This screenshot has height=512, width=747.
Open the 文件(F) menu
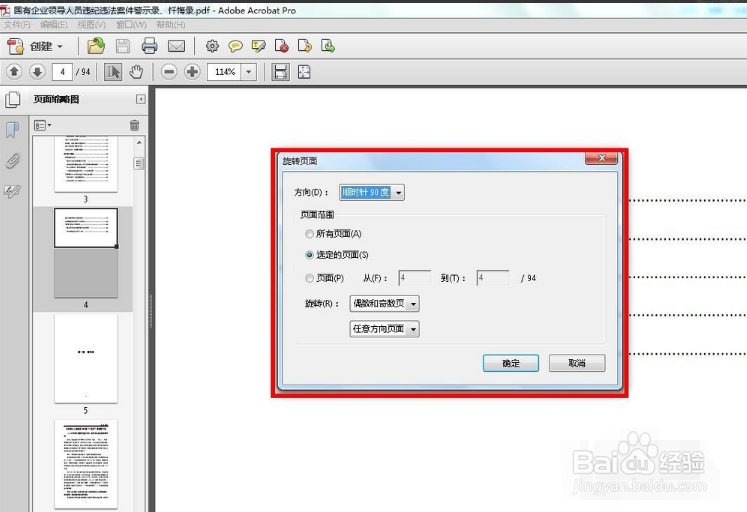pyautogui.click(x=17, y=24)
